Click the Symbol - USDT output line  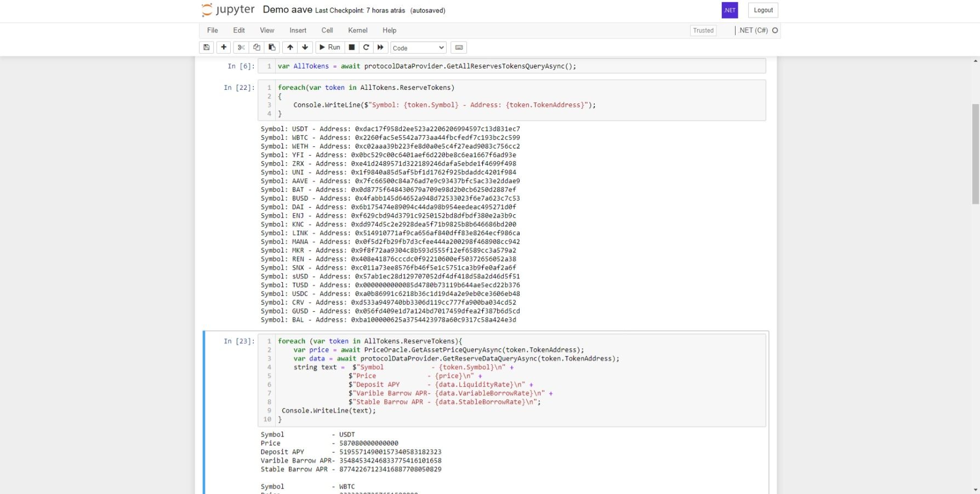[307, 435]
